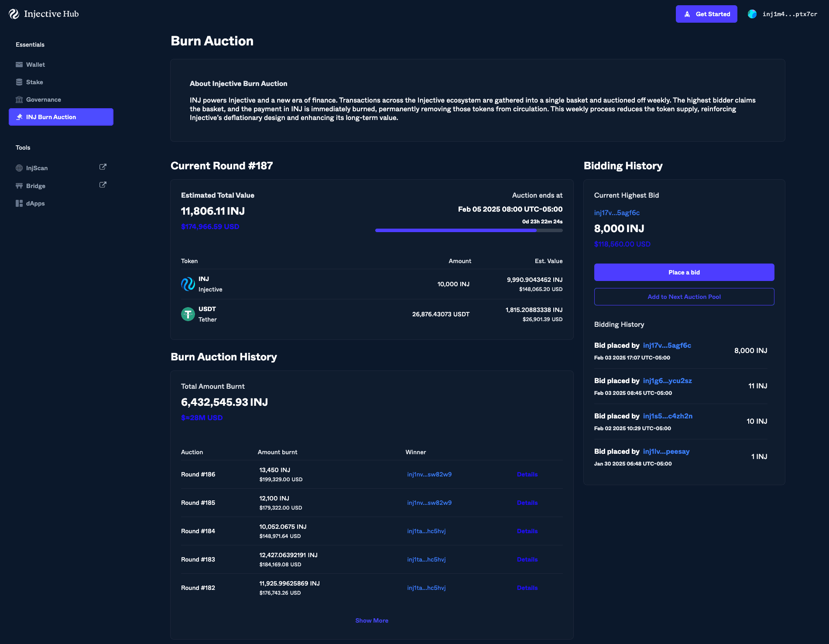Click Add to Next Auction Pool button
Image resolution: width=829 pixels, height=644 pixels.
[x=684, y=297]
